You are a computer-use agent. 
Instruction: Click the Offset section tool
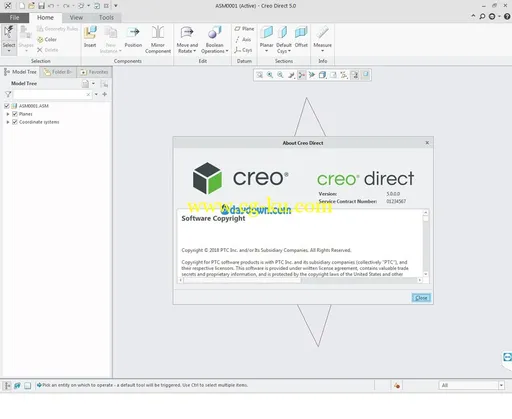[x=301, y=37]
